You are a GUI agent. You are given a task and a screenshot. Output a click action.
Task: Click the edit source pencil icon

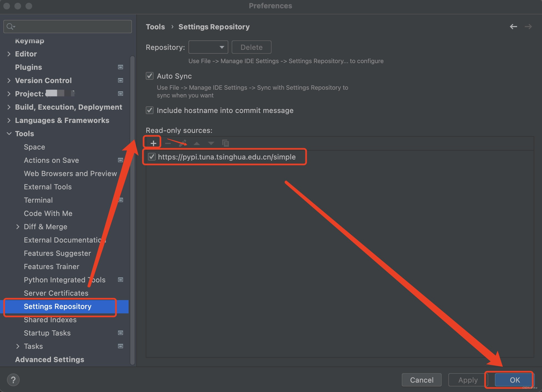point(183,143)
